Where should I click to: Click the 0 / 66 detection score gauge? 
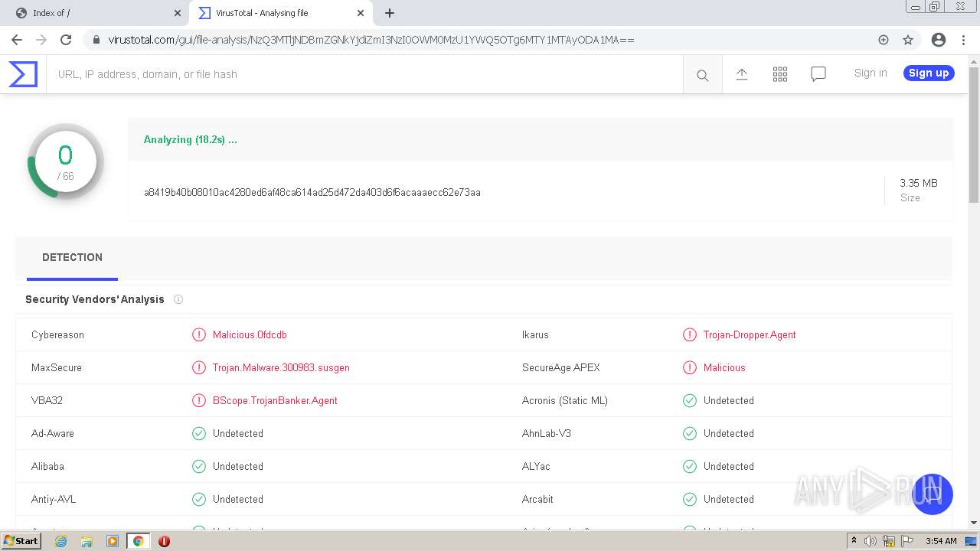click(x=66, y=161)
